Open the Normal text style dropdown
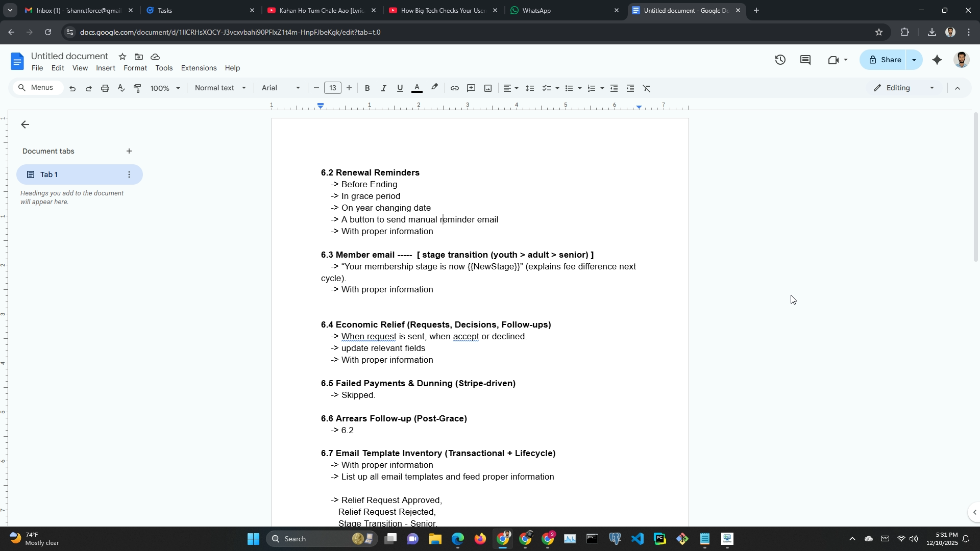This screenshot has width=980, height=551. (x=220, y=88)
